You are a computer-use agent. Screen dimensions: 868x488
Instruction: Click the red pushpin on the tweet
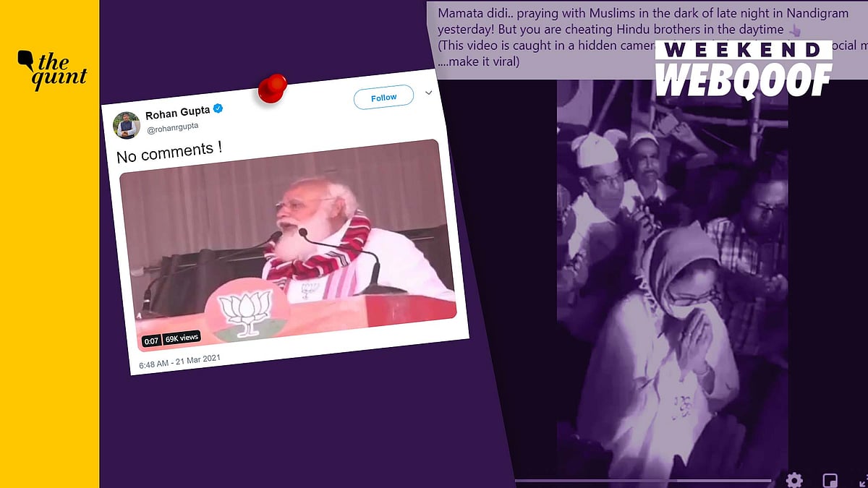(x=272, y=88)
